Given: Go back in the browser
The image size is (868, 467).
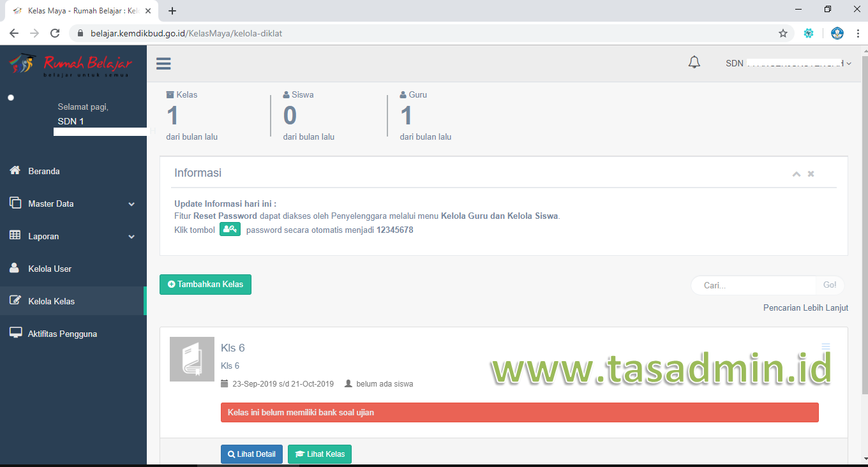Looking at the screenshot, I should (14, 33).
